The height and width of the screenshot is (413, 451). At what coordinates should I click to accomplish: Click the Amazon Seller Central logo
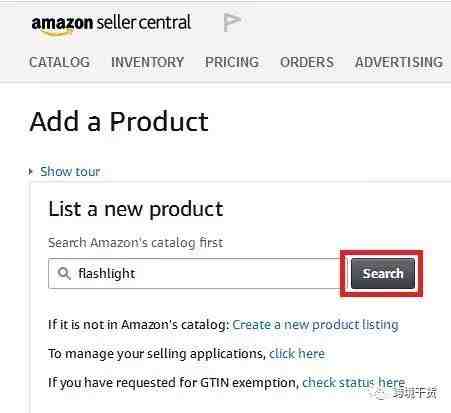(x=111, y=24)
